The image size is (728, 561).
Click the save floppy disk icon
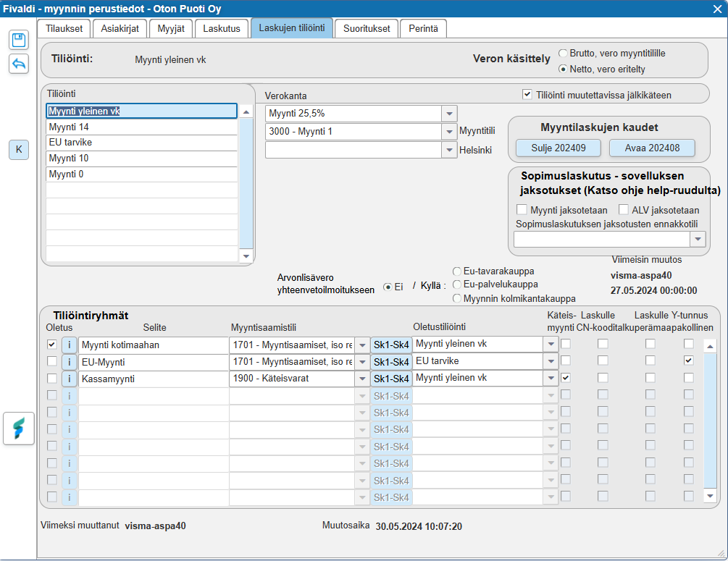(19, 40)
